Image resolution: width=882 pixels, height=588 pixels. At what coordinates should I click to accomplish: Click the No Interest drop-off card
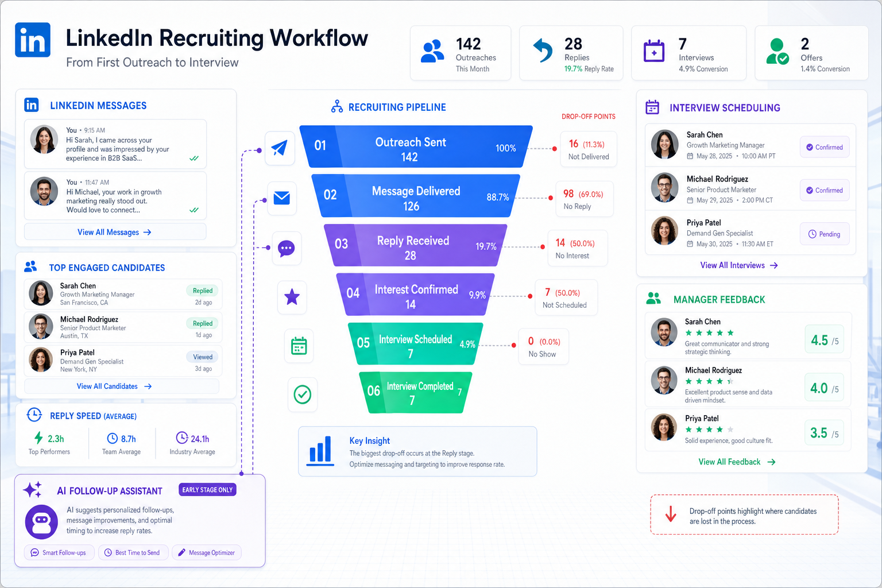tap(578, 249)
